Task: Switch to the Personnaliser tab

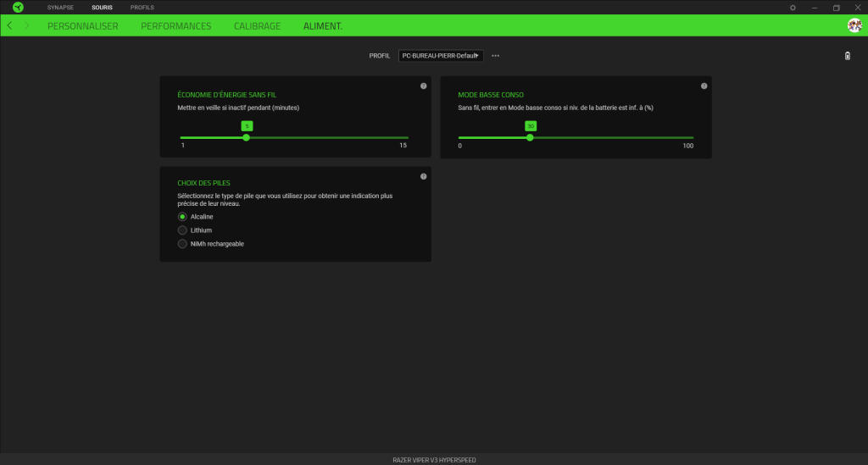Action: pos(82,26)
